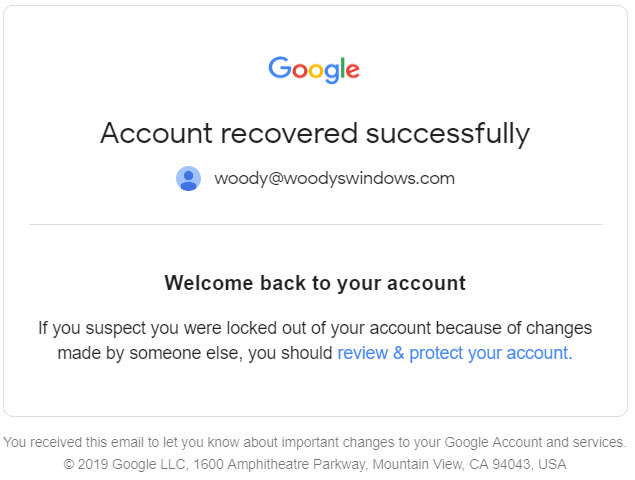Click the word successfully in the title
This screenshot has width=635, height=480.
click(x=448, y=134)
